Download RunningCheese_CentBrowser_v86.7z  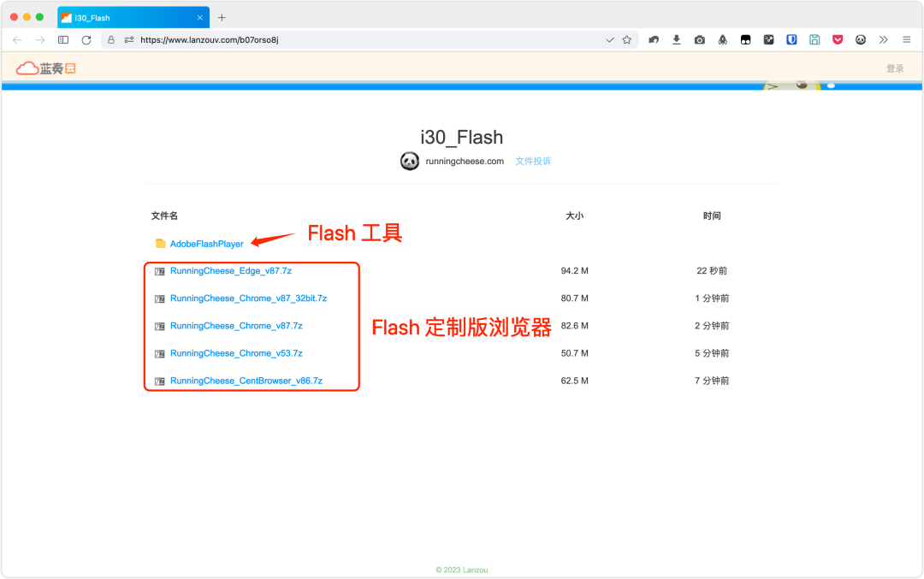246,381
